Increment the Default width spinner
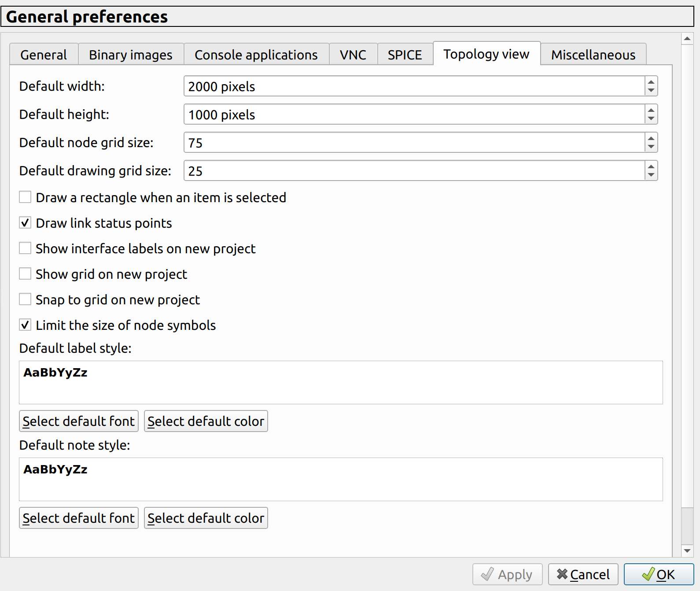 (651, 83)
